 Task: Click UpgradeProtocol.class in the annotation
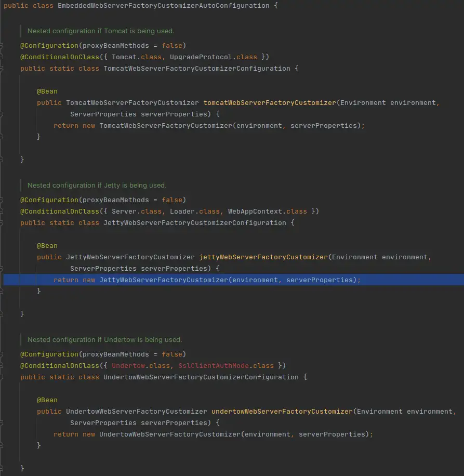(x=214, y=57)
